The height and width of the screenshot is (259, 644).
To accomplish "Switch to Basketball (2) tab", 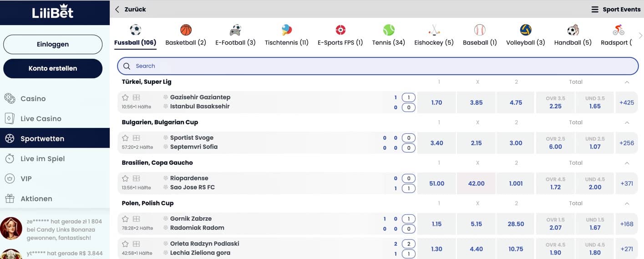I will point(186,36).
